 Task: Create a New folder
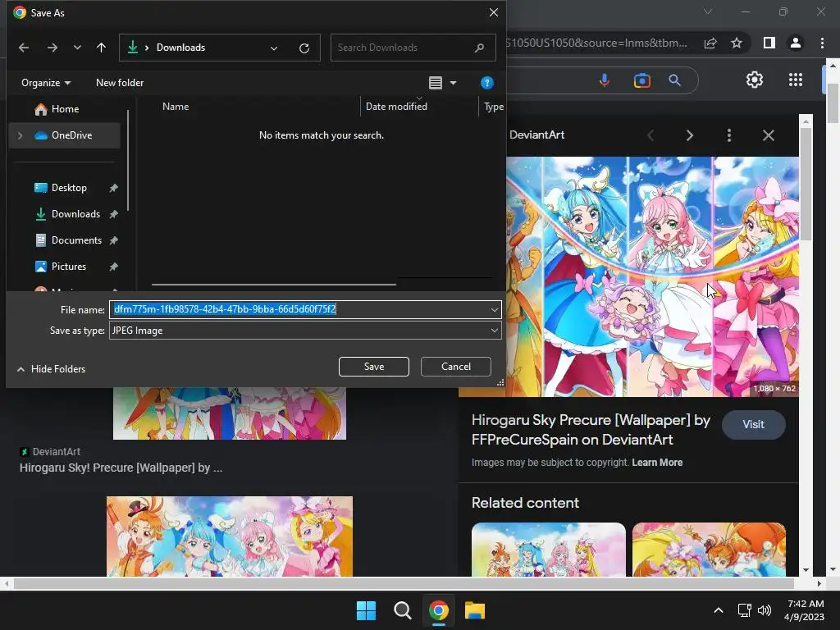point(120,83)
